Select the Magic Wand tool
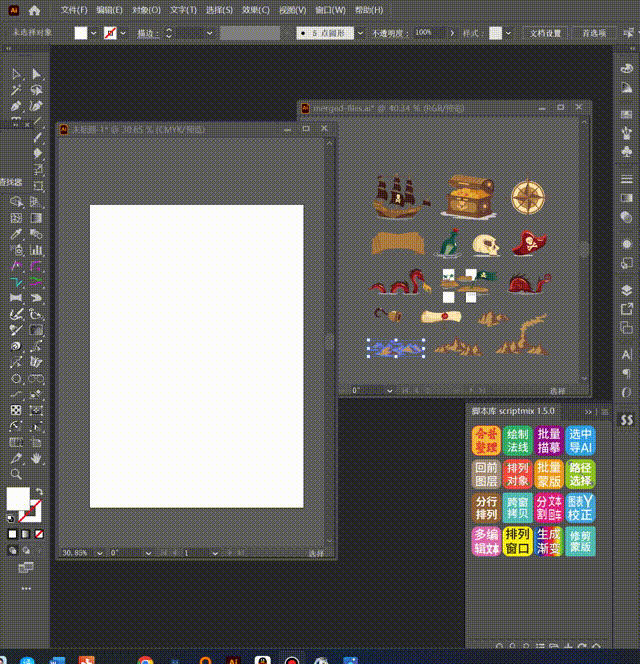The height and width of the screenshot is (664, 640). (16, 90)
